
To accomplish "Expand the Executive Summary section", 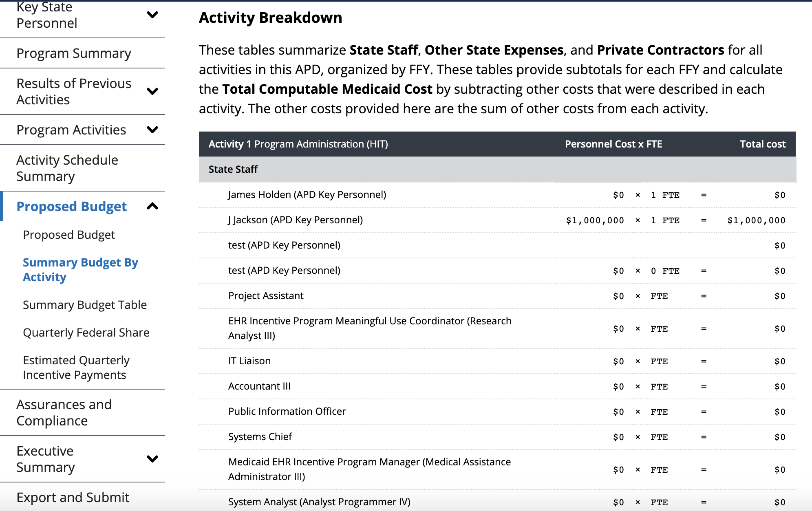I will tap(153, 458).
